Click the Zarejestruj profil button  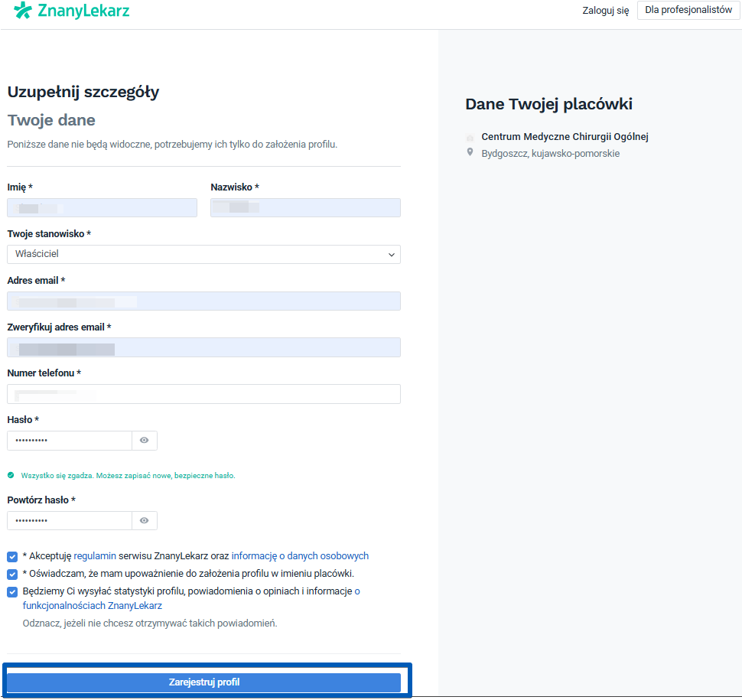[x=203, y=682]
